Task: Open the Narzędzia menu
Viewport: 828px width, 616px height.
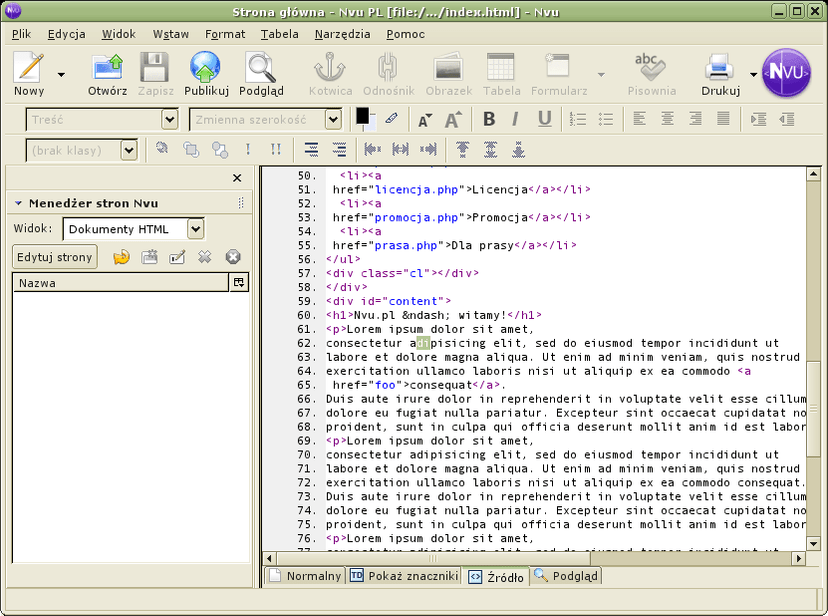Action: pyautogui.click(x=342, y=34)
